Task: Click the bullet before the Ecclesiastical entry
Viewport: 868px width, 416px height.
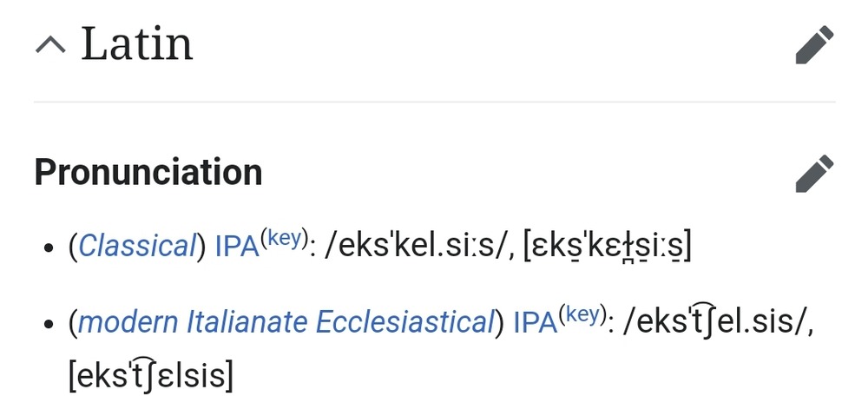Action: (x=49, y=324)
